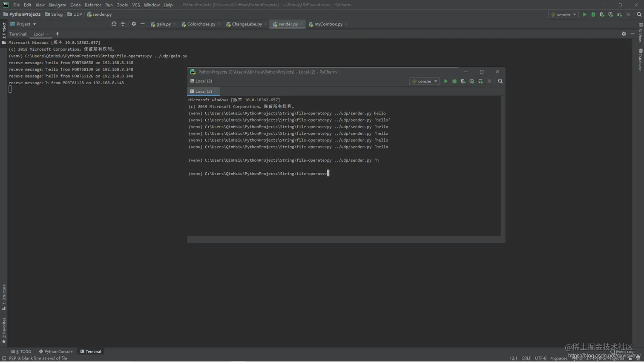The width and height of the screenshot is (644, 362).
Task: Open the Tools menu
Action: [x=122, y=5]
